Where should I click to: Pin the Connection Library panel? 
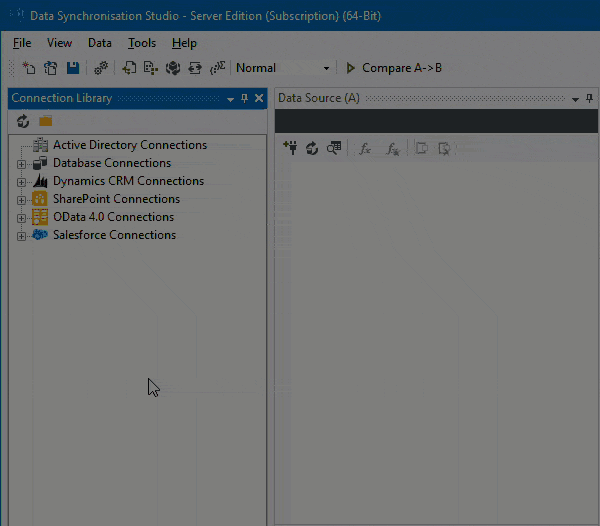pyautogui.click(x=245, y=98)
